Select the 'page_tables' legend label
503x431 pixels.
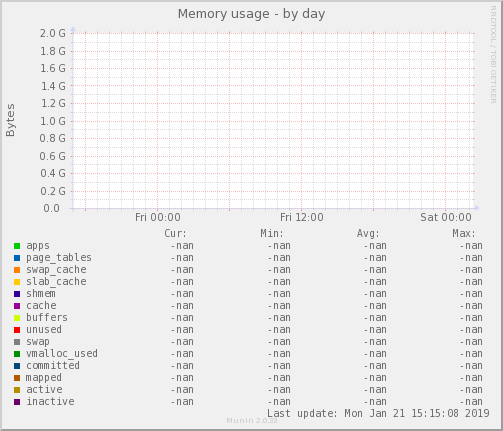[x=59, y=258]
